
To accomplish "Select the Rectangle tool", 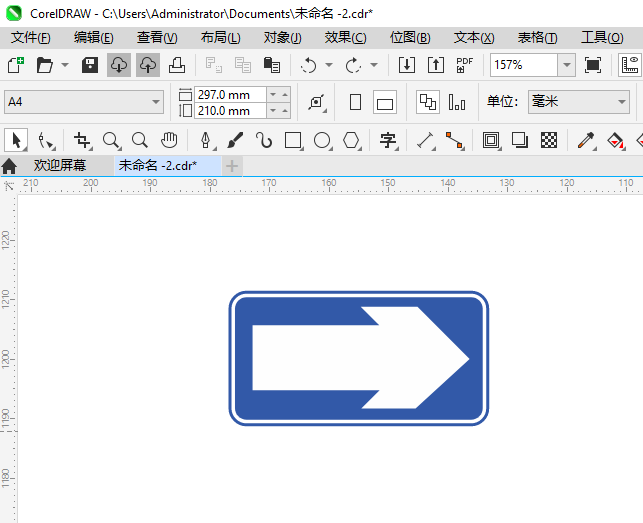I will [294, 140].
